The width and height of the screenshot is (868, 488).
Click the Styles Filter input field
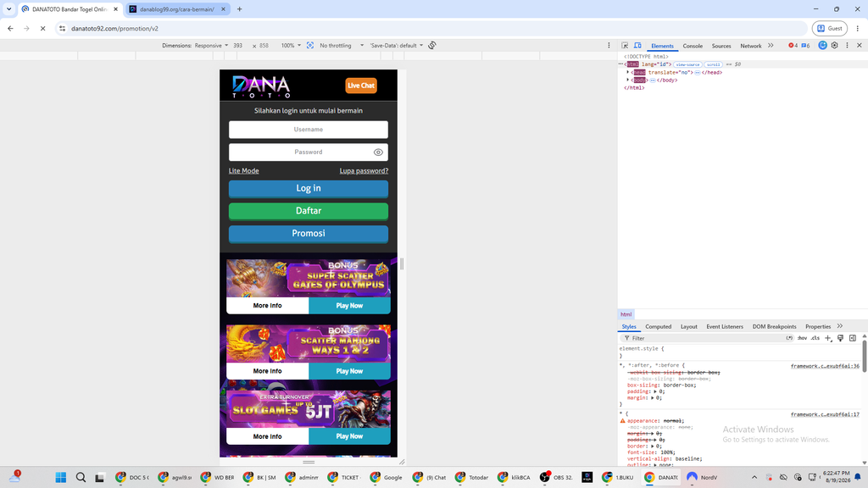pyautogui.click(x=706, y=338)
